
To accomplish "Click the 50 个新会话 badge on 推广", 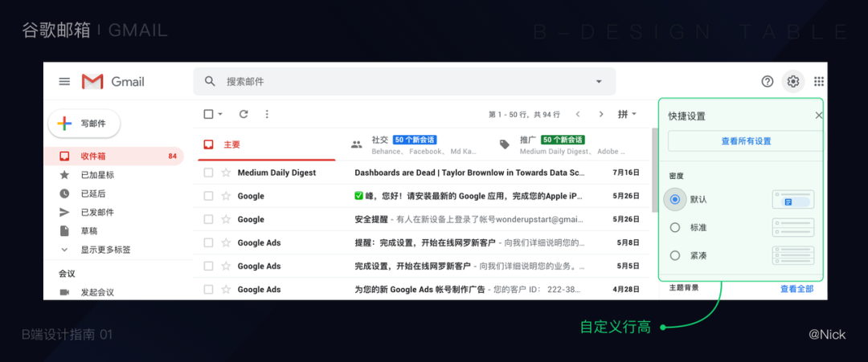I will pyautogui.click(x=563, y=140).
